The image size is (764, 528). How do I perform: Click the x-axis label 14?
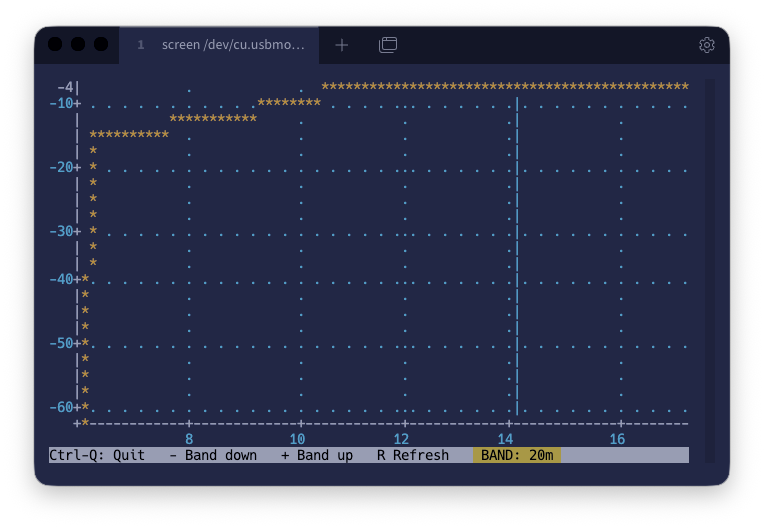pyautogui.click(x=505, y=439)
